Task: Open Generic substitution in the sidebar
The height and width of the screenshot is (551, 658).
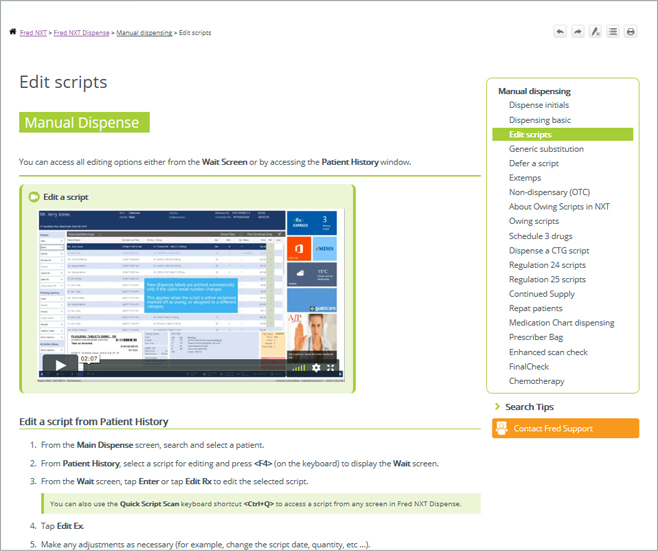Action: (546, 149)
